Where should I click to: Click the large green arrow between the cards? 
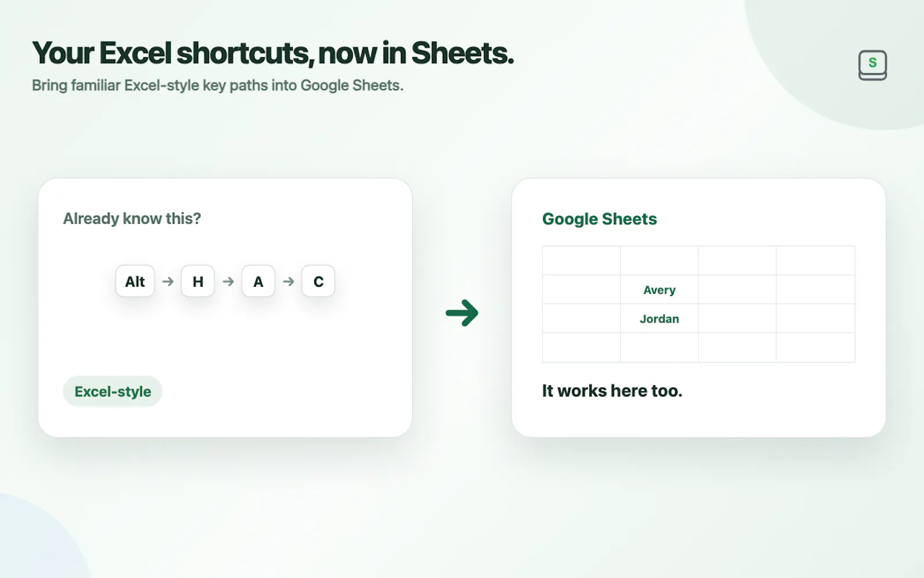(462, 313)
